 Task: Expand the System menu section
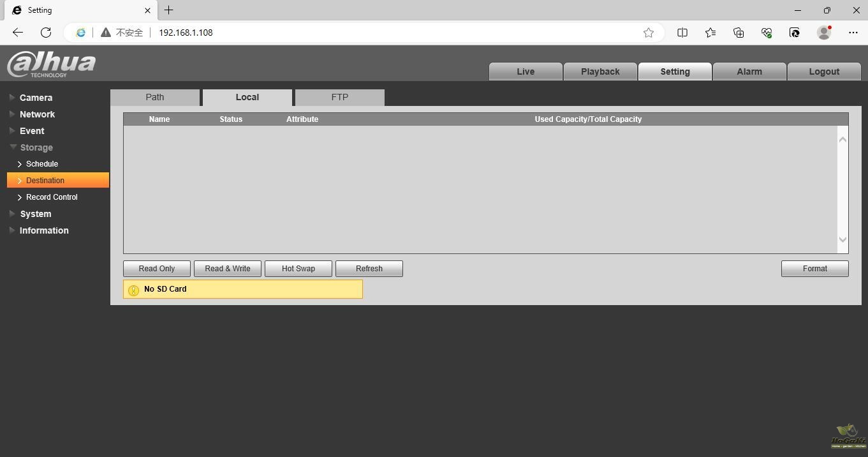click(x=36, y=214)
